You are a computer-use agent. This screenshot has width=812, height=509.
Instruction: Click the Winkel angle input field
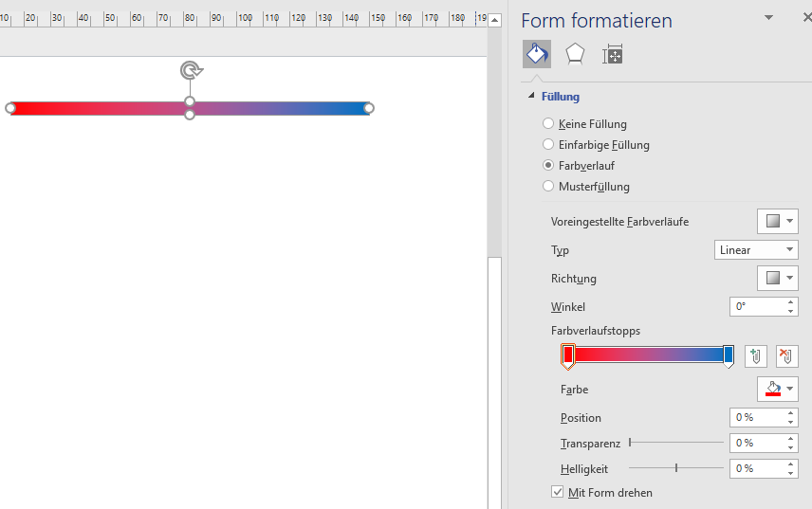pos(756,307)
